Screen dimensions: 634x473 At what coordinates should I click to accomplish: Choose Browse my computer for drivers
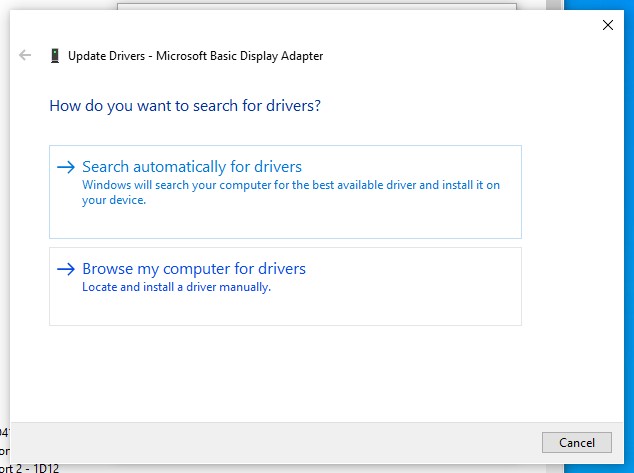coord(285,286)
